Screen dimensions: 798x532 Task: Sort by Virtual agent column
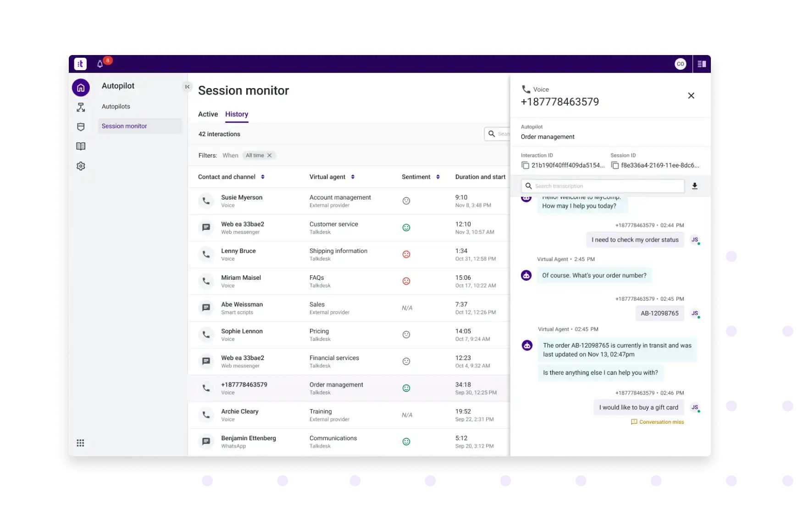coord(353,177)
